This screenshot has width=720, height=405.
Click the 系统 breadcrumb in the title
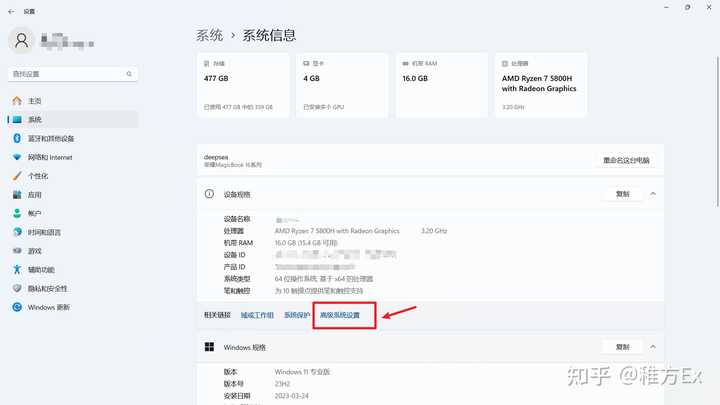[209, 35]
